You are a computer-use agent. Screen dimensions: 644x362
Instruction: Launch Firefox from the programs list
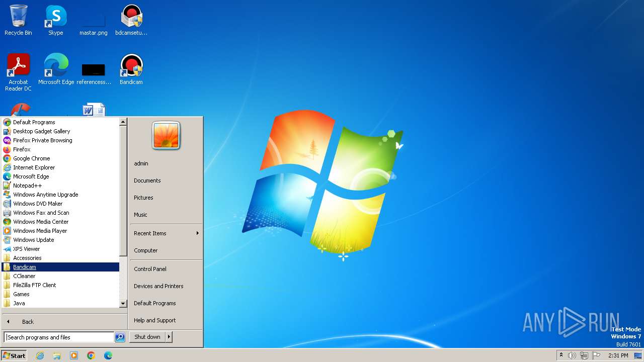60,149
